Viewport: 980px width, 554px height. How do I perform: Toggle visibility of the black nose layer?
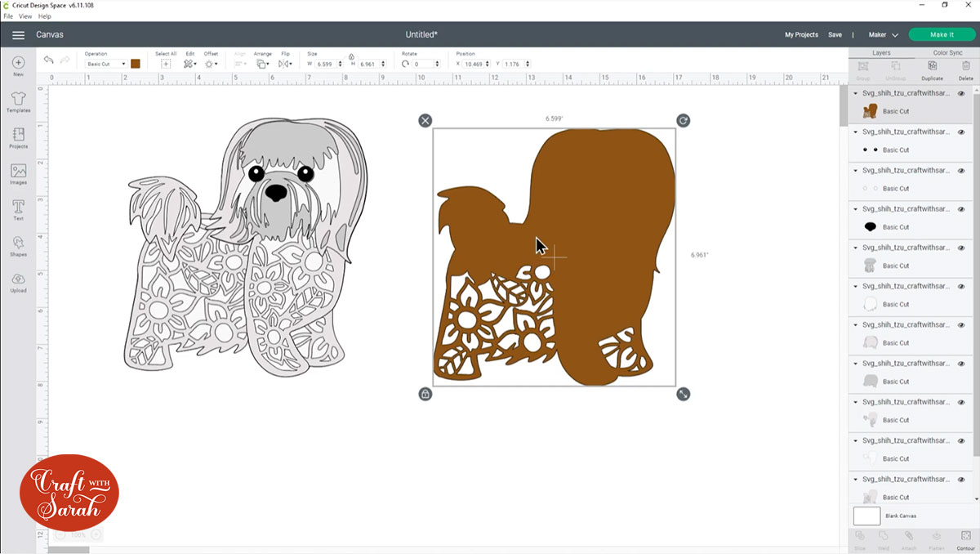tap(961, 209)
